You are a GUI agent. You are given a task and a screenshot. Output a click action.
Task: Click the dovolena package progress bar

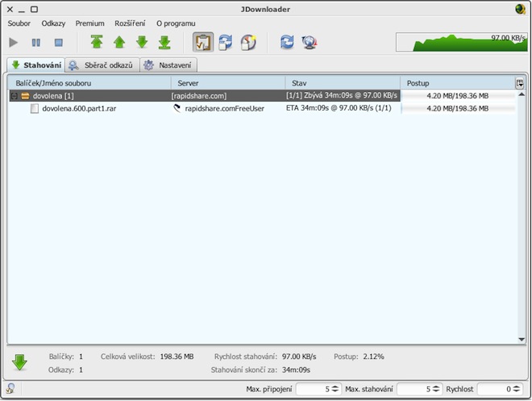(x=458, y=96)
